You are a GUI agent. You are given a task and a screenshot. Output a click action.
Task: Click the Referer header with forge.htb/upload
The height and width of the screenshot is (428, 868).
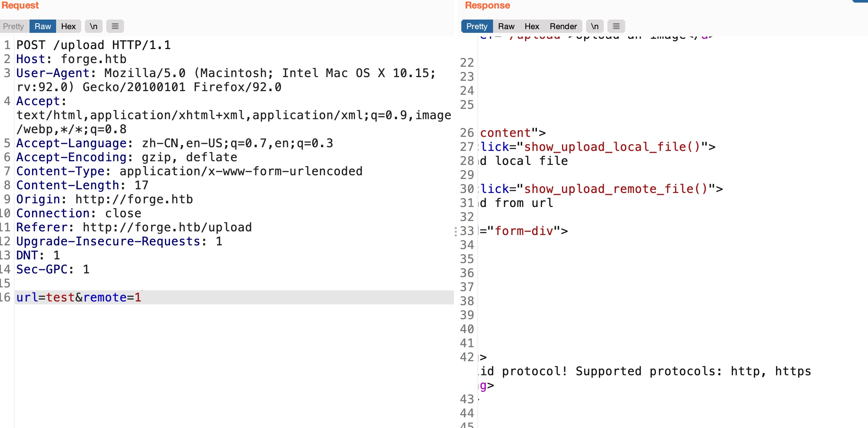pos(134,227)
